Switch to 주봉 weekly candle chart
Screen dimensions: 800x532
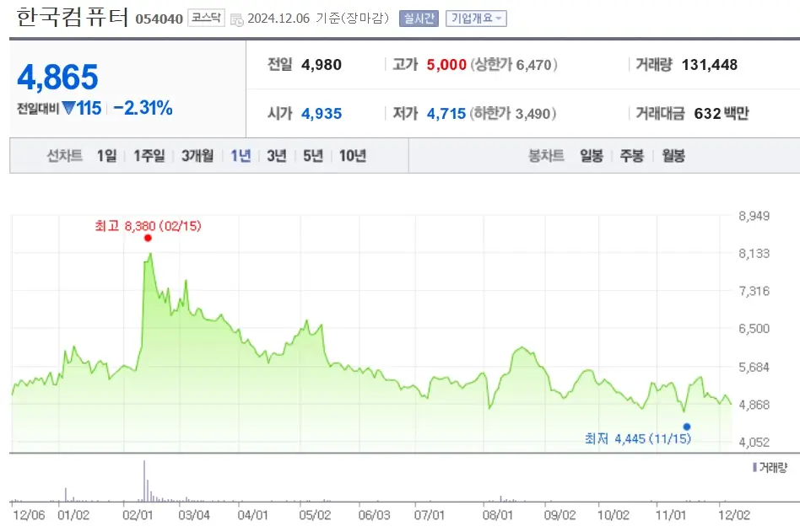click(x=631, y=155)
